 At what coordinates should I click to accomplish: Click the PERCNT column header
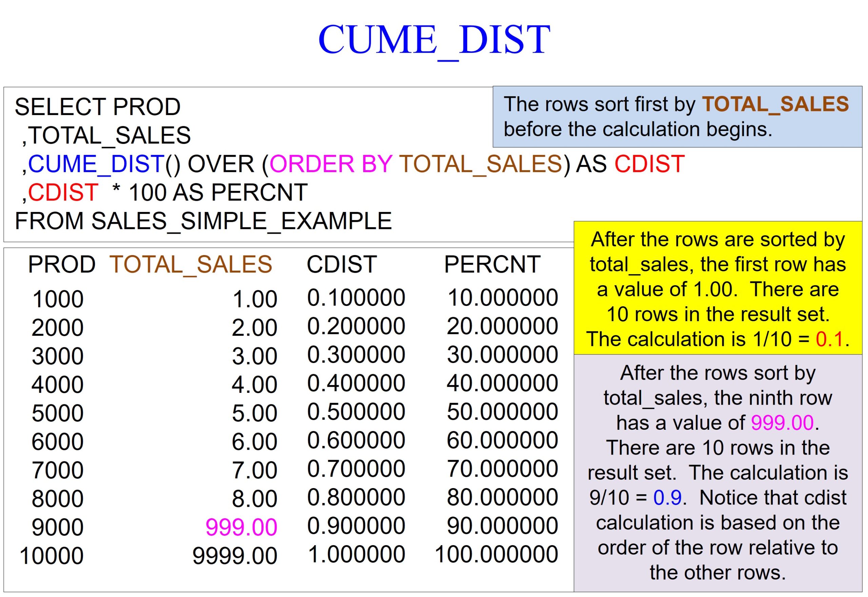[492, 265]
